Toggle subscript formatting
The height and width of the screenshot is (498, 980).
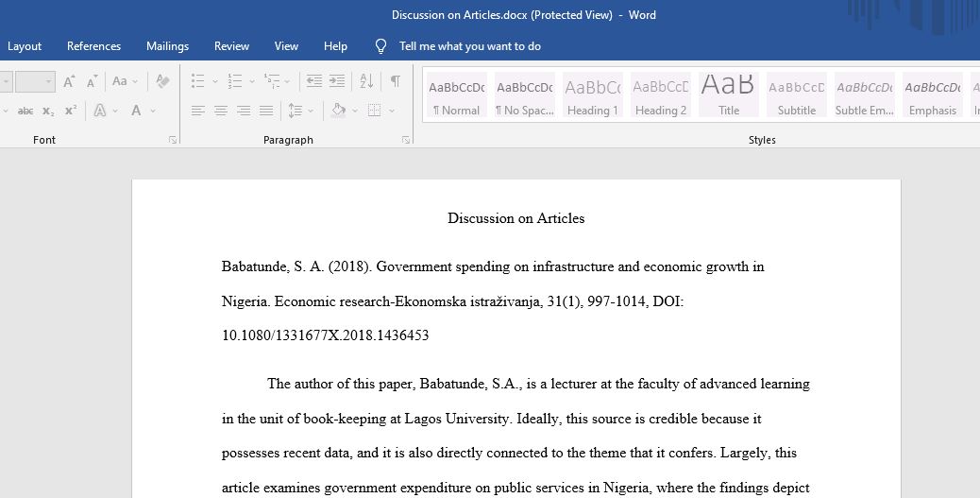[x=48, y=111]
